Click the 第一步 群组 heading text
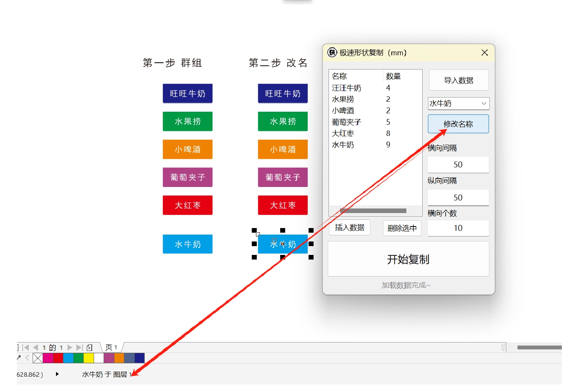The image size is (583, 392). click(172, 63)
